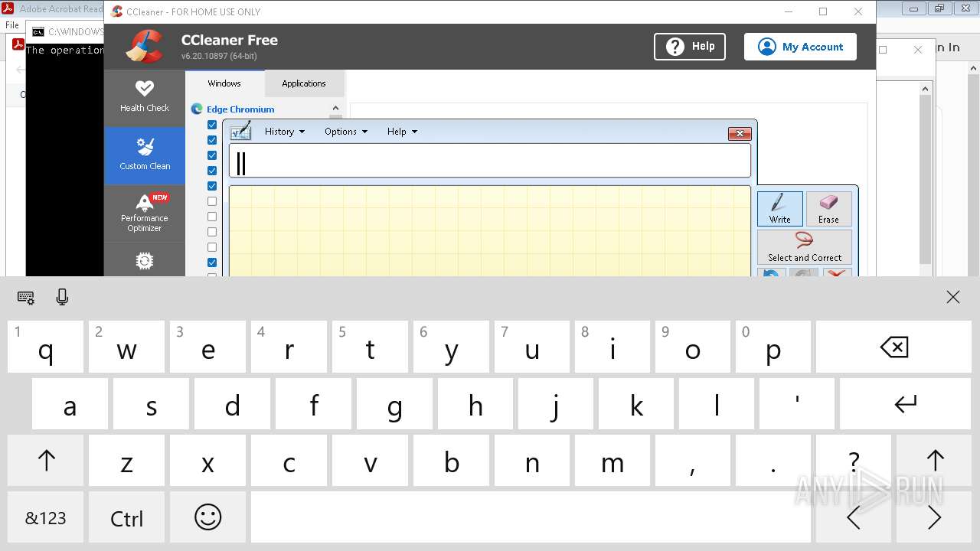Tap the question mark key
Screen dimensions: 980x551
point(854,461)
